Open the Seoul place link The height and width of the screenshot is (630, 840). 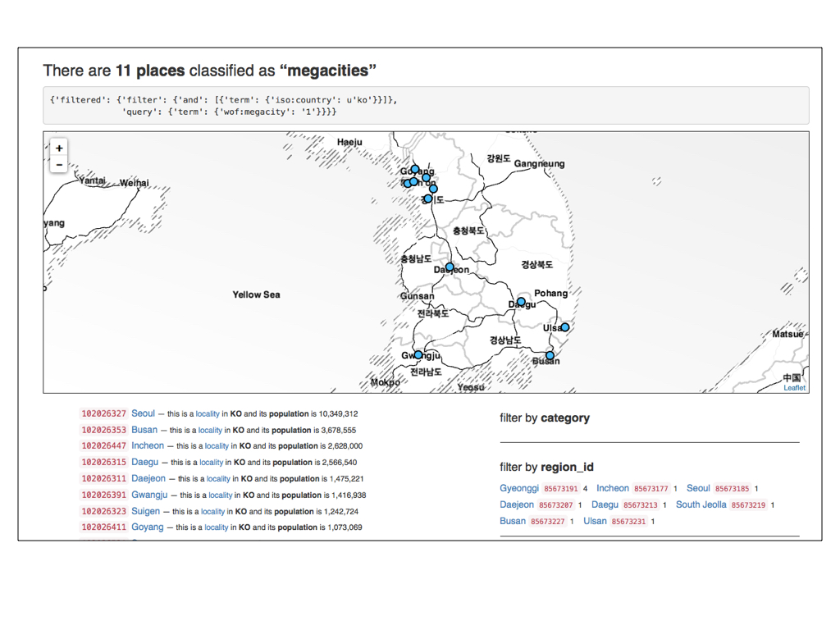click(143, 413)
